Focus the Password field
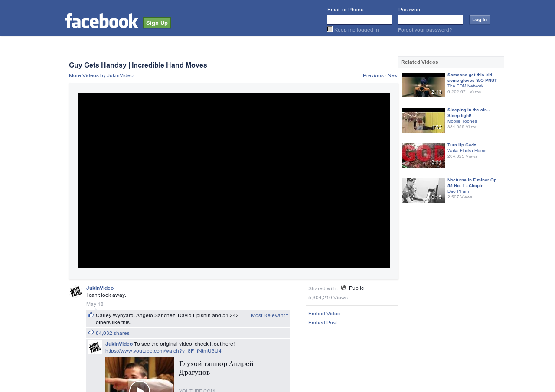The width and height of the screenshot is (555, 392). pyautogui.click(x=431, y=19)
